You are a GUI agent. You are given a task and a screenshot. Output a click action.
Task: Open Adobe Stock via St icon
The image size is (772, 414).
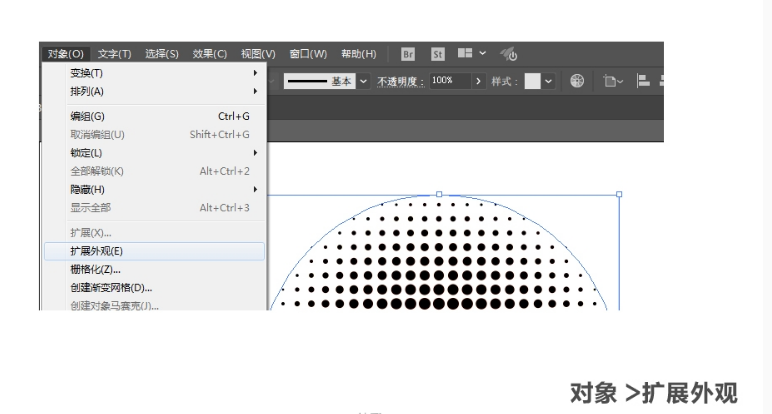coord(437,54)
